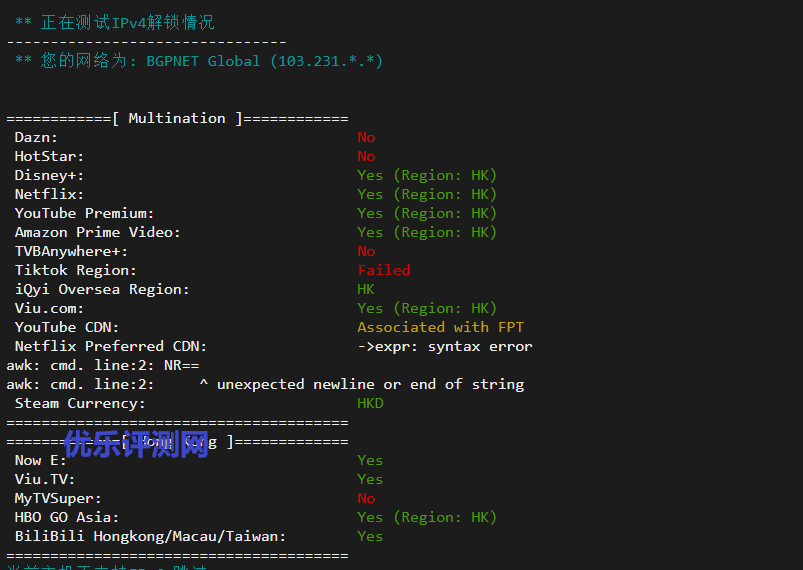Image resolution: width=803 pixels, height=570 pixels.
Task: Click the iQyi Oversea Region HK value
Action: [366, 289]
